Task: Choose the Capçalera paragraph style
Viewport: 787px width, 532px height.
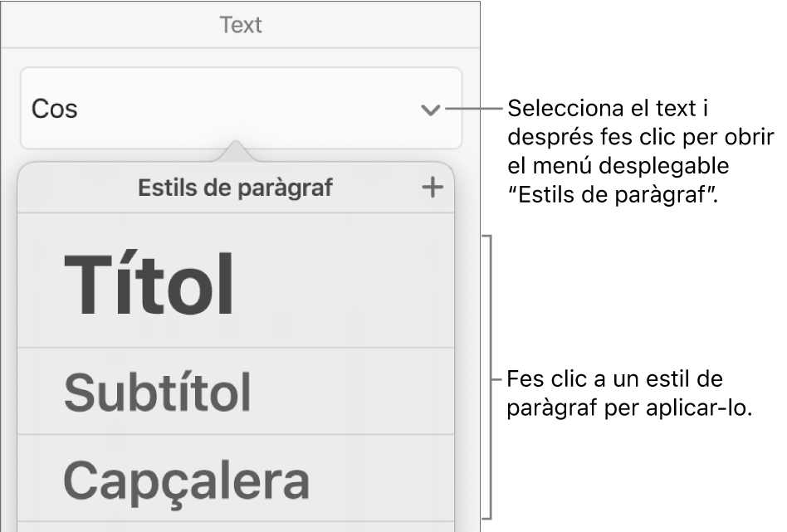Action: coord(237,478)
